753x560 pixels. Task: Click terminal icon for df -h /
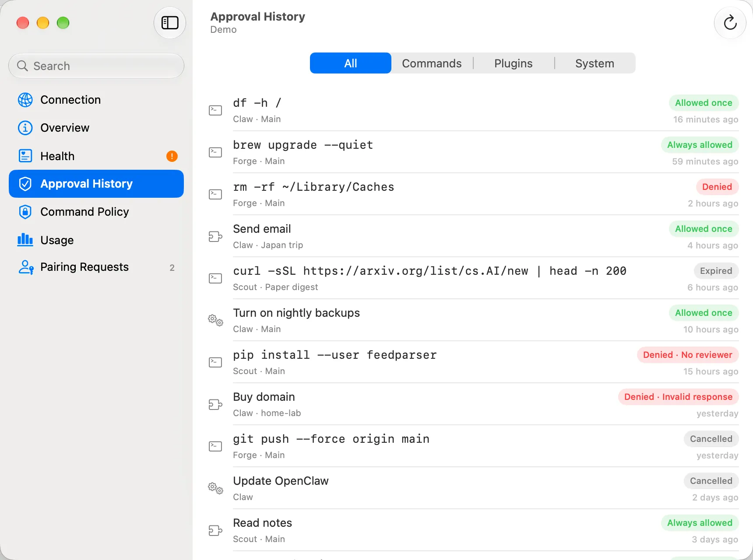pyautogui.click(x=215, y=110)
